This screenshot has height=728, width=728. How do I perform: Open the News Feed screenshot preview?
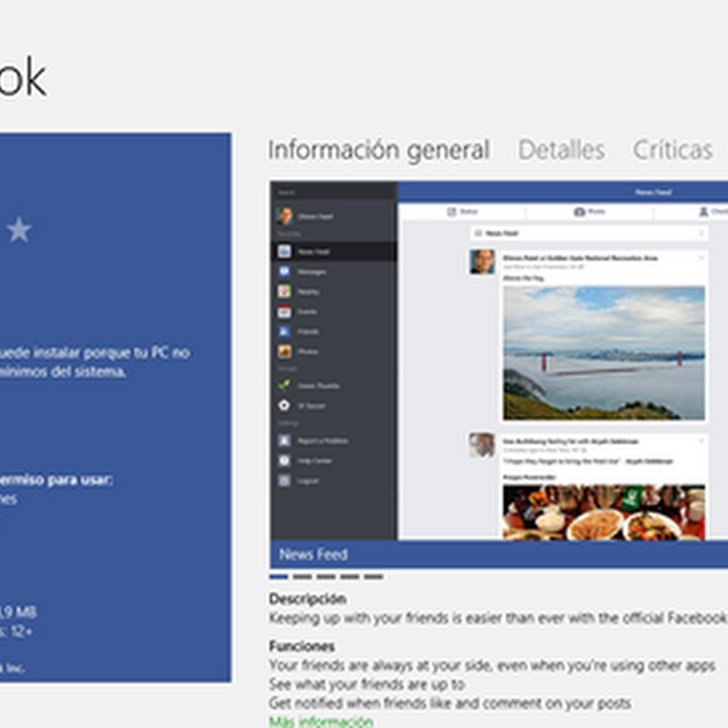499,360
